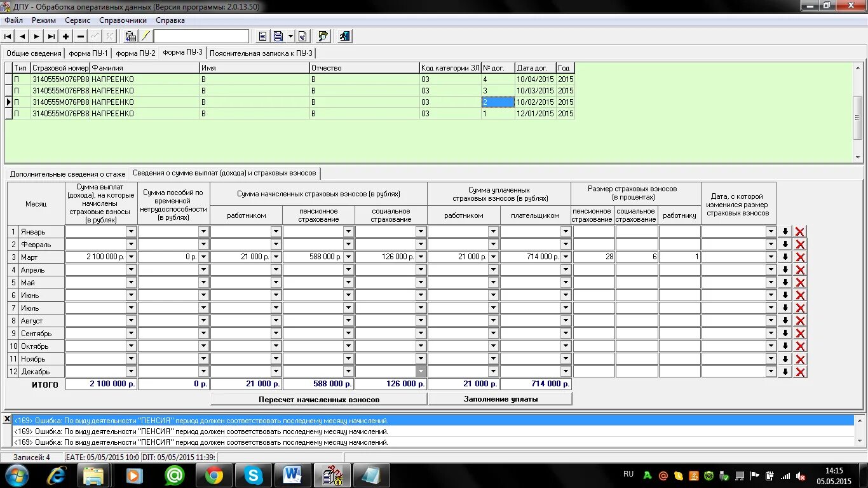
Task: Go to previous record arrow
Action: click(22, 36)
